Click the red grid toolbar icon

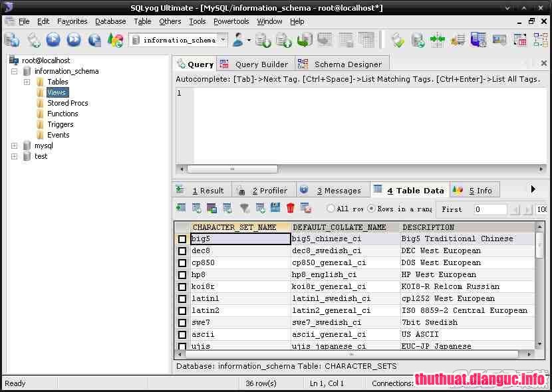point(519,40)
